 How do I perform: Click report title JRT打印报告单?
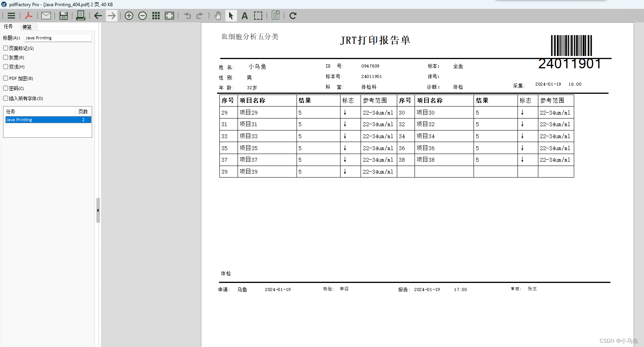(375, 40)
